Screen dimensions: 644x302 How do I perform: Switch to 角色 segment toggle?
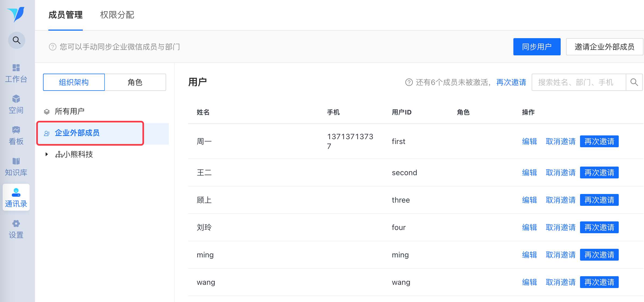[135, 82]
